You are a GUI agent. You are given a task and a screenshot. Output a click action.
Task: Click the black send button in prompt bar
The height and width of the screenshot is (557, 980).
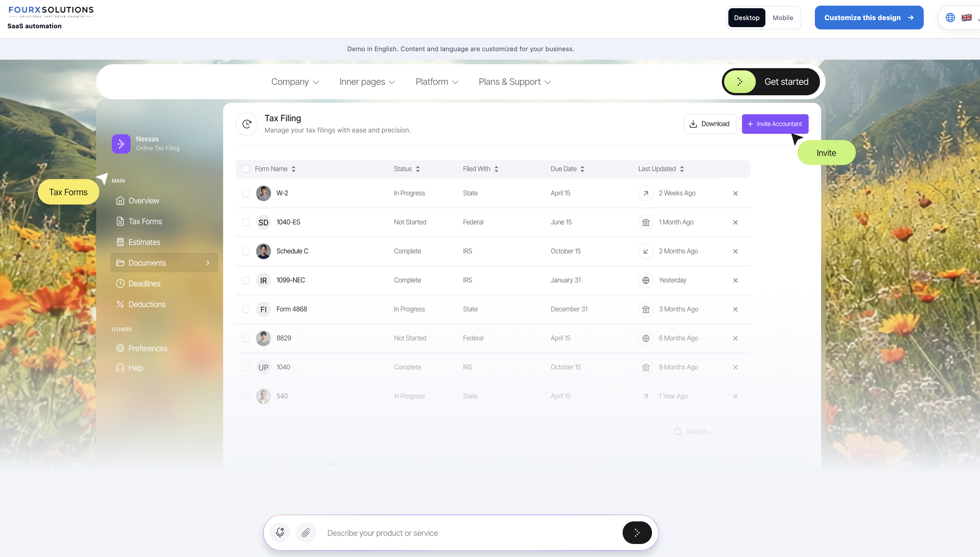(637, 532)
